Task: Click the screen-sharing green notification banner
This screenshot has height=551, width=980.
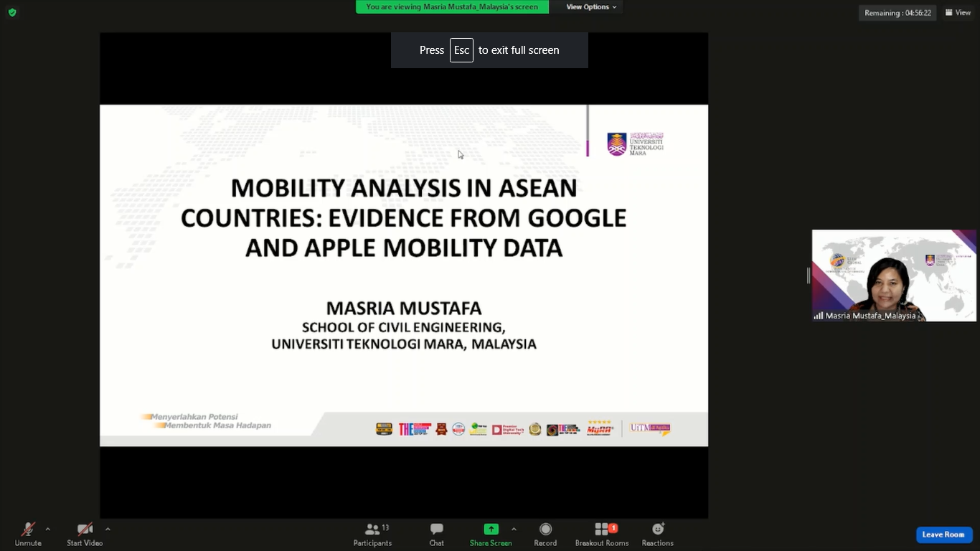Action: click(452, 7)
